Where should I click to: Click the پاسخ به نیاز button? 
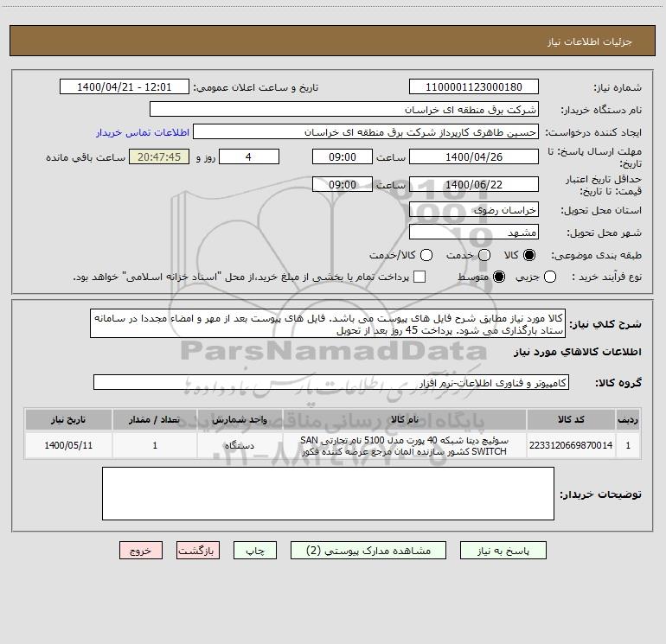(x=503, y=551)
